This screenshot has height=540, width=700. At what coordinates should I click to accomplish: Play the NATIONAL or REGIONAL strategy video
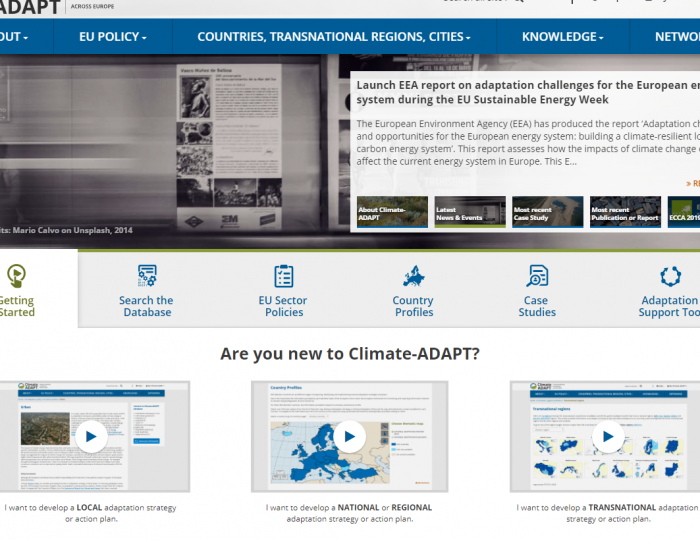[350, 436]
